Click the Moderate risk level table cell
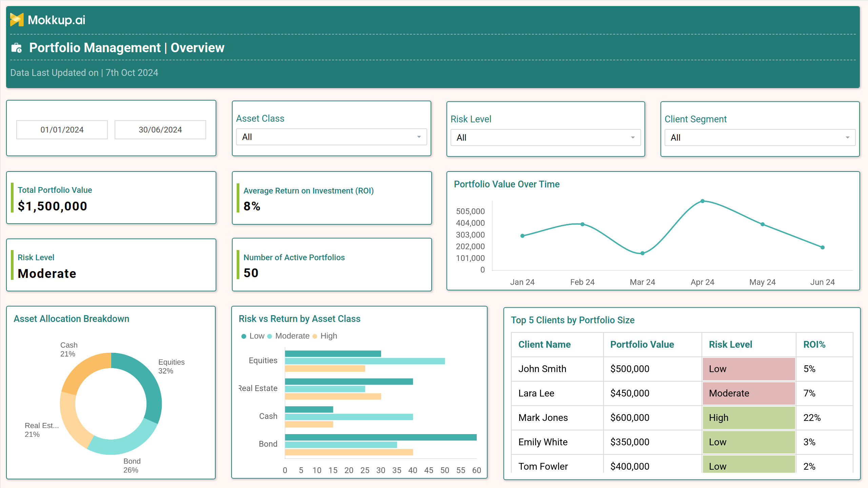 click(x=749, y=393)
